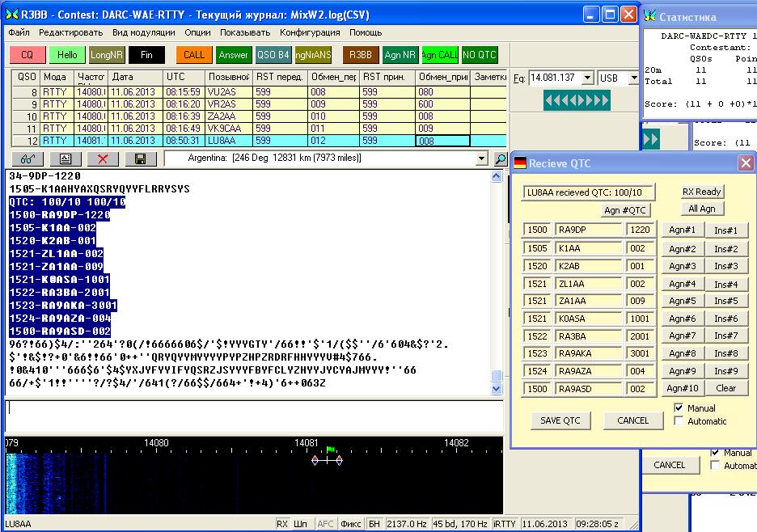Click the RX Ready button
Screen dimensions: 757x532
[702, 192]
